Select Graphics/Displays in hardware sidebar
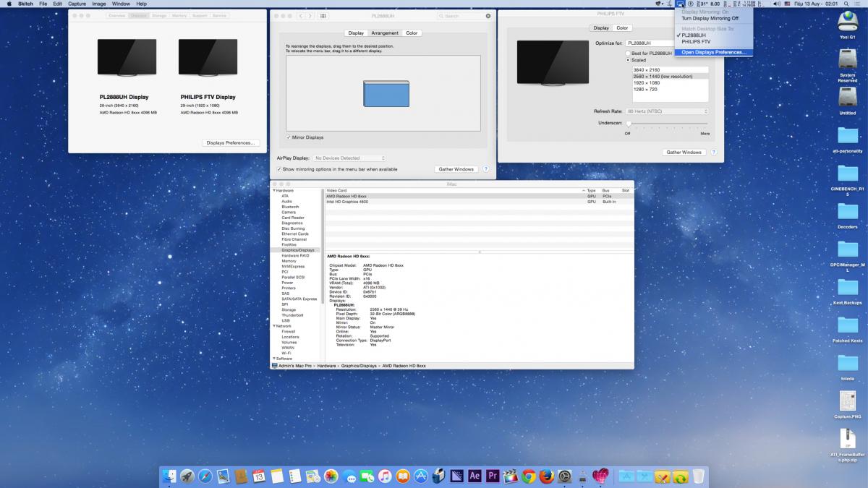This screenshot has width=868, height=488. [x=298, y=250]
